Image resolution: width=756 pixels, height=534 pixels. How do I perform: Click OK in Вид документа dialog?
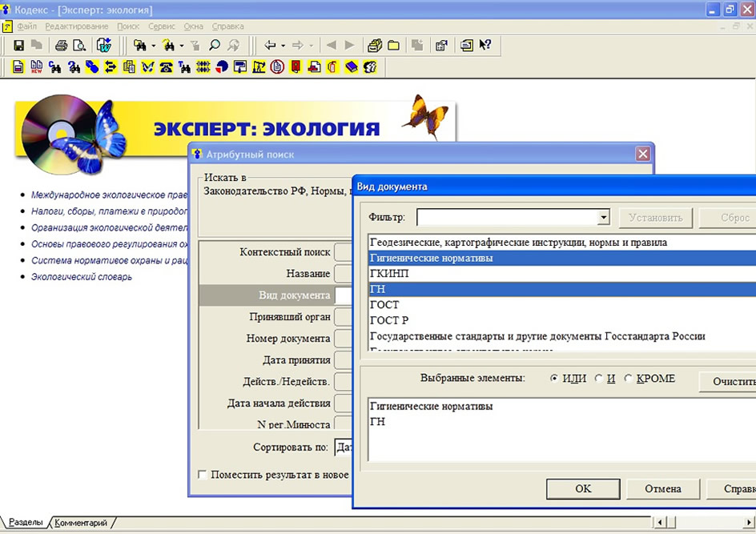tap(583, 488)
